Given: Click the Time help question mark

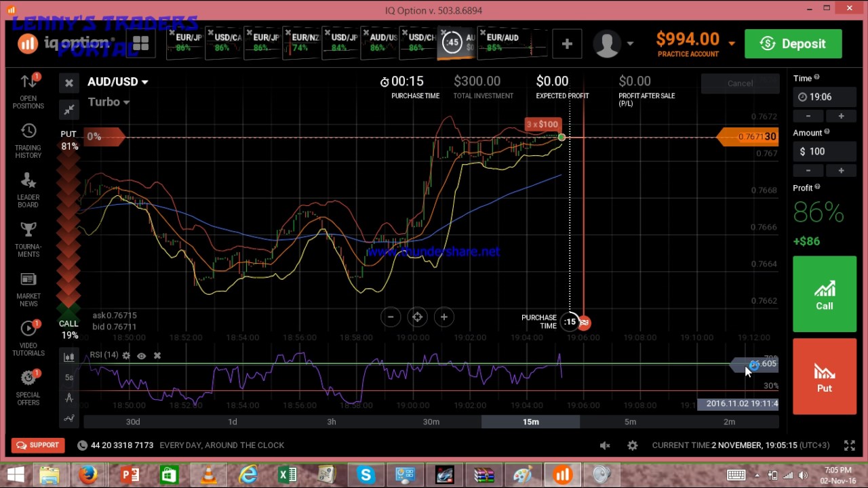Looking at the screenshot, I should (816, 78).
